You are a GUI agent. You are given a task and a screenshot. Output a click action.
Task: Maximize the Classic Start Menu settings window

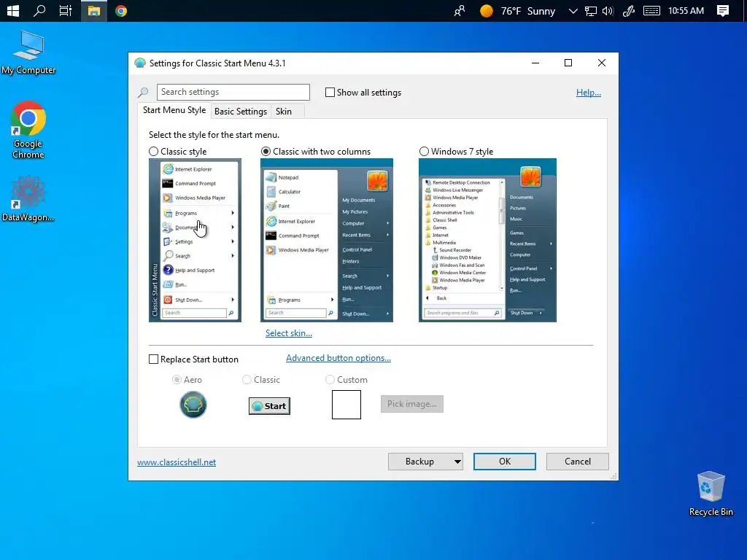click(x=568, y=63)
